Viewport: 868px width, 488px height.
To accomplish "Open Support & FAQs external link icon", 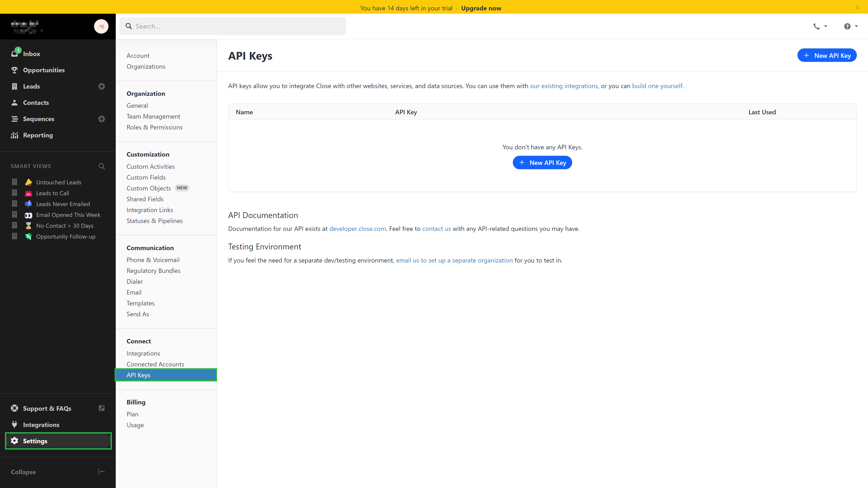I will click(101, 408).
